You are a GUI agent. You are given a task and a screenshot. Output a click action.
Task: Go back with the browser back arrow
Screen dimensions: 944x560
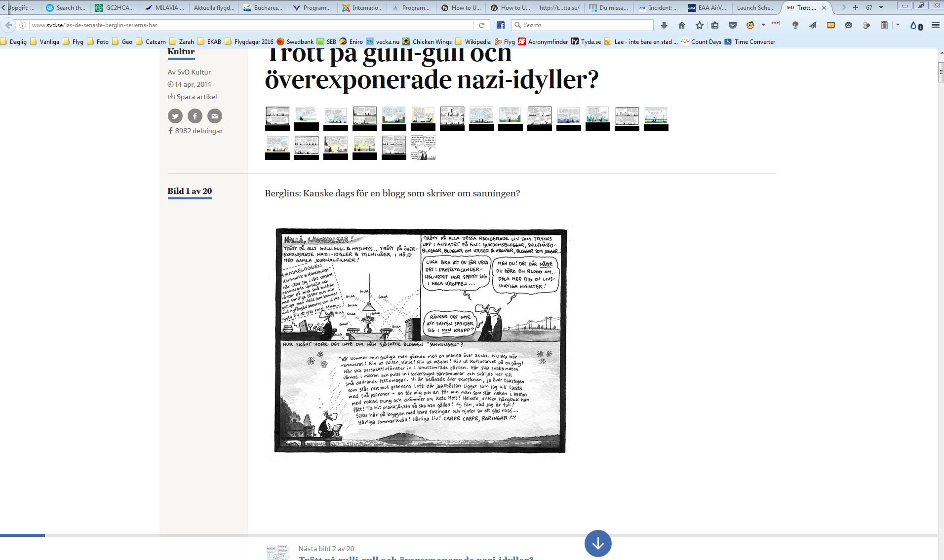pyautogui.click(x=8, y=25)
